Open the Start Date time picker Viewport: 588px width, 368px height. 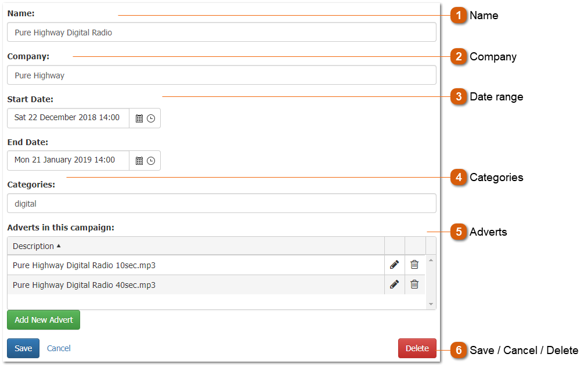[x=151, y=118]
